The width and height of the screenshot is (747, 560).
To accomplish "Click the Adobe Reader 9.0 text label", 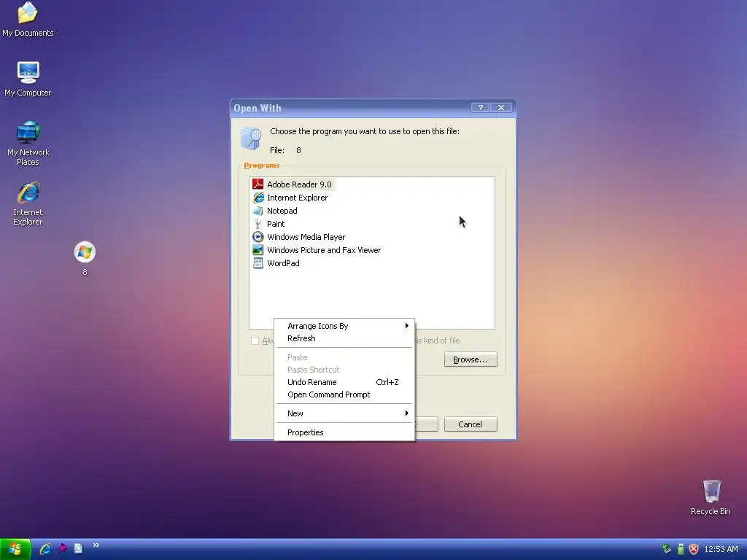I will click(x=299, y=184).
